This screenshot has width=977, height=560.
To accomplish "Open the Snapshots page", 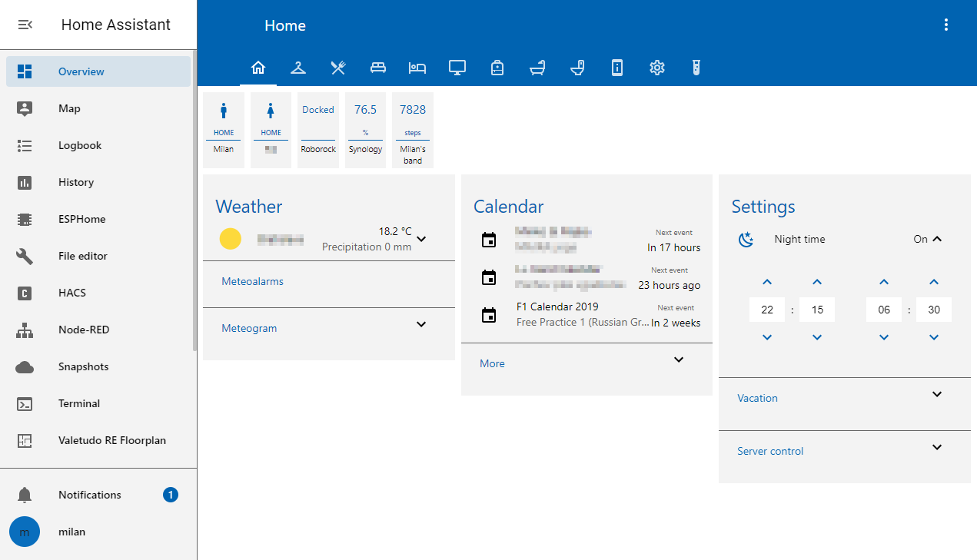I will coord(98,366).
